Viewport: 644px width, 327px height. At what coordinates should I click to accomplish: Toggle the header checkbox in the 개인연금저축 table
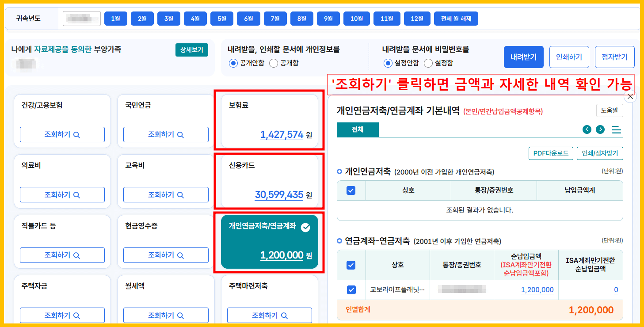tap(351, 190)
